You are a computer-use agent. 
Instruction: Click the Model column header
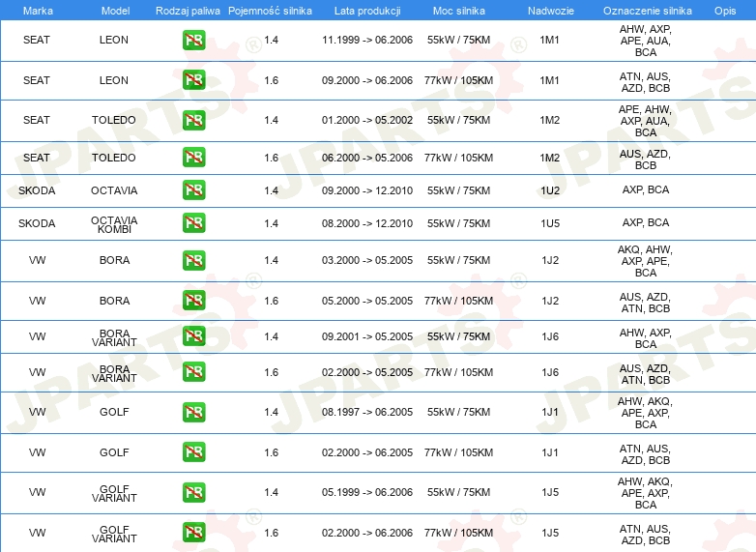point(115,11)
